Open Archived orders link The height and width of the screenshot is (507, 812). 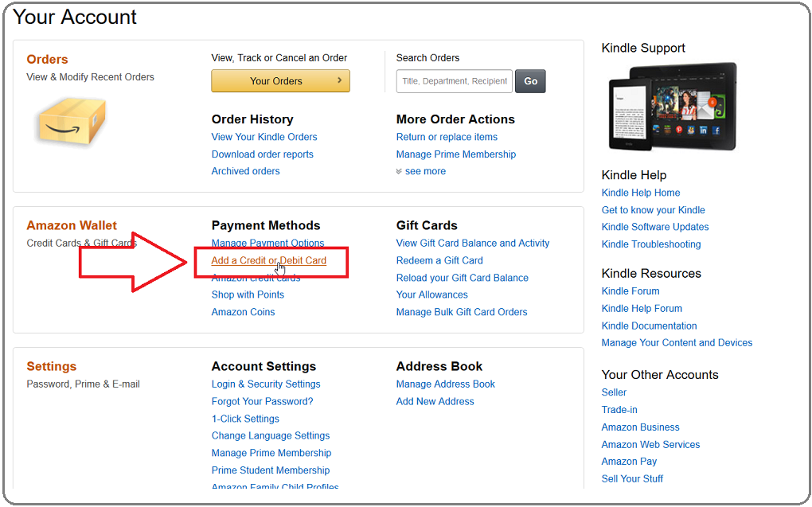[x=245, y=171]
